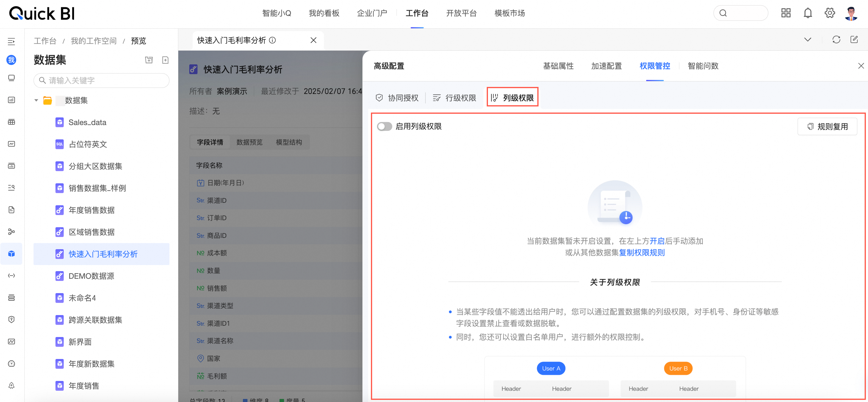This screenshot has height=402, width=868.
Task: Collapse the 数据集 folder tree arrow
Action: pos(36,101)
